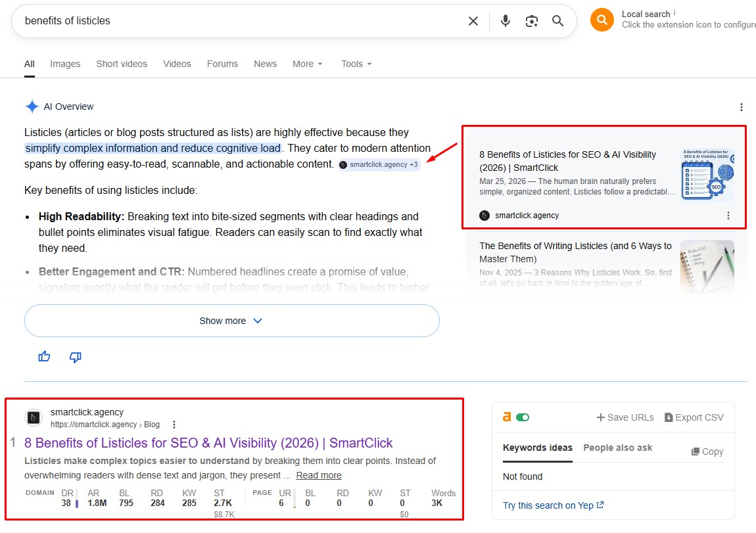Switch to the Short videos tab
756x533 pixels.
point(122,64)
